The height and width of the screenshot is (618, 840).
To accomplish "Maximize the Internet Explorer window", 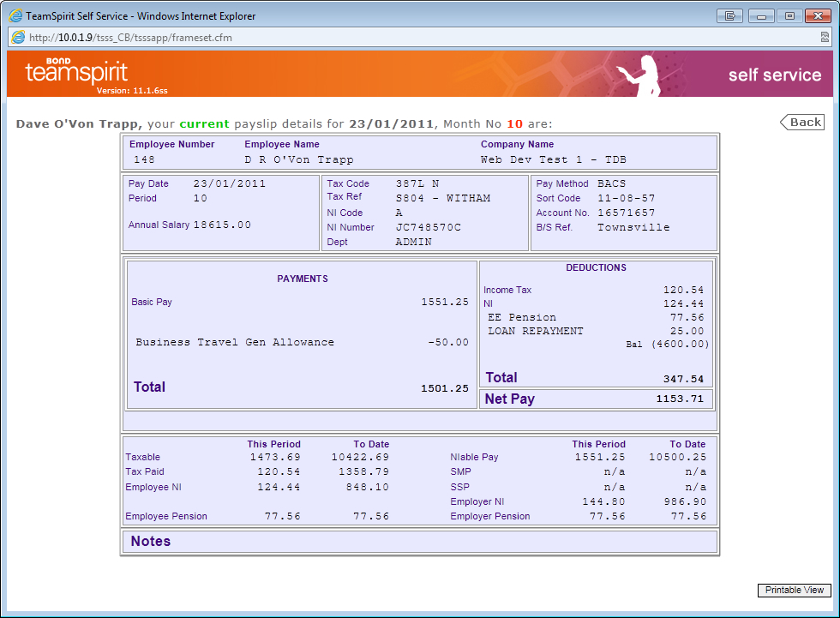I will click(789, 15).
